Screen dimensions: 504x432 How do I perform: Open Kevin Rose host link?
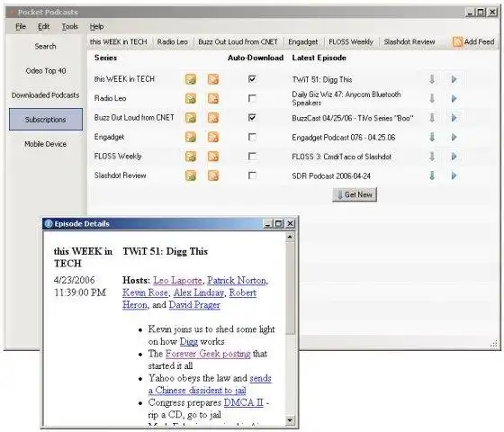(145, 292)
